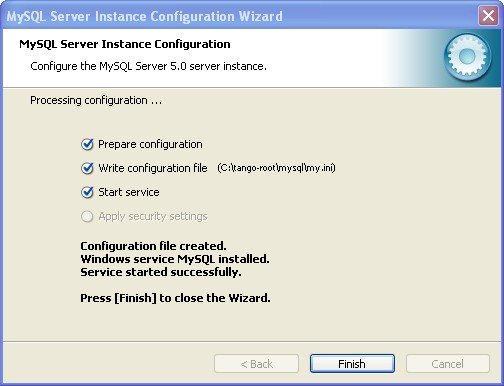Click the Processing configuration status text

point(96,100)
